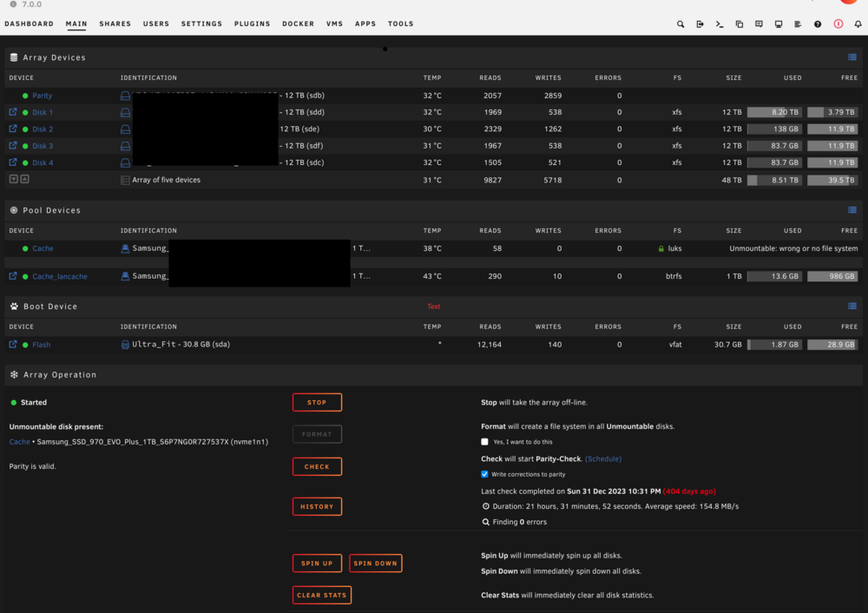Screen dimensions: 868x613
Task: Uncheck 'Write corrections to parity'
Action: (x=485, y=474)
